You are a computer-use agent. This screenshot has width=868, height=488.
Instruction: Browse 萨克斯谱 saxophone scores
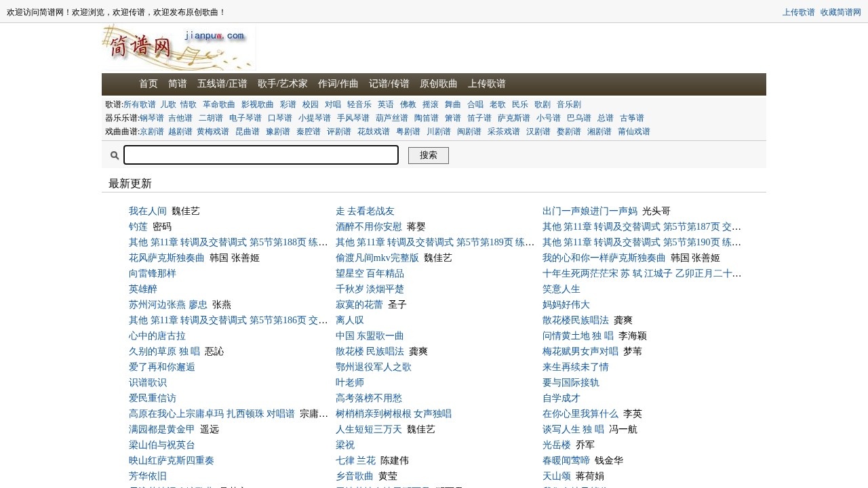[514, 117]
